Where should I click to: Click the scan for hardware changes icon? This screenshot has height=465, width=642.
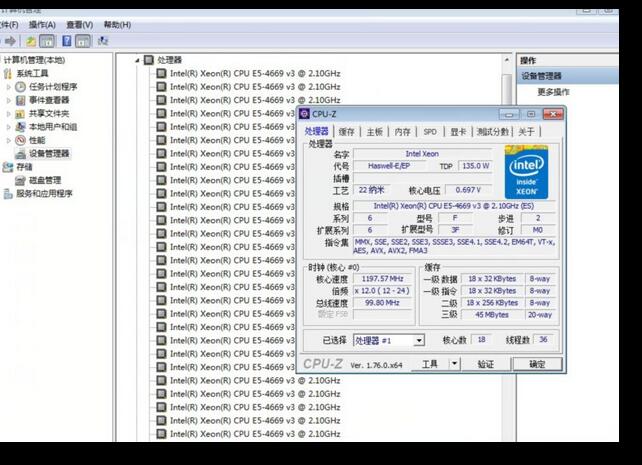(103, 41)
